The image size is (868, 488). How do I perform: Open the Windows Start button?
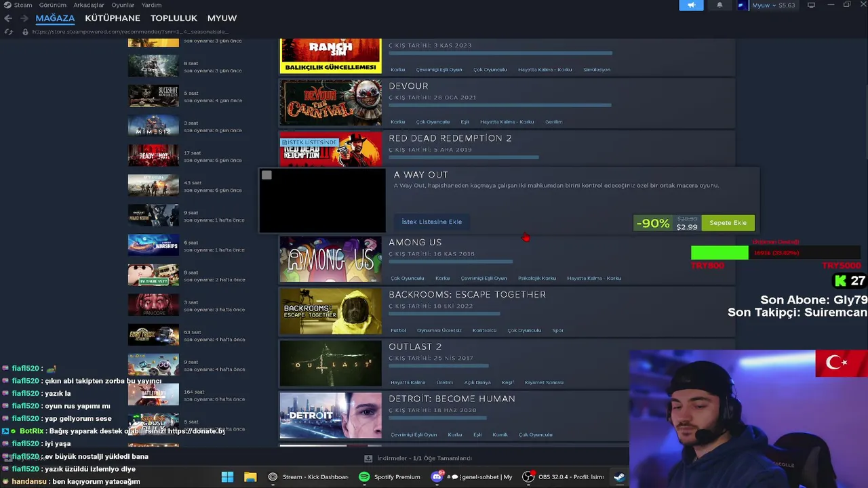pos(227,476)
